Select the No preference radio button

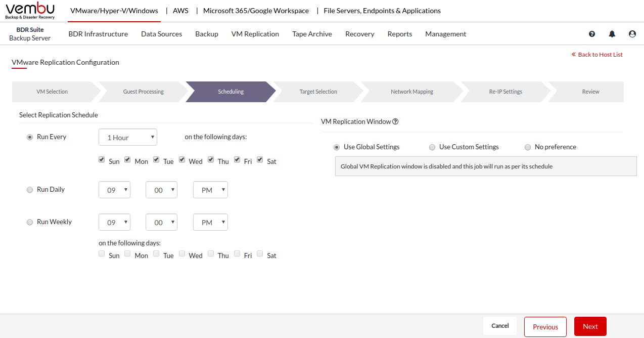point(528,147)
